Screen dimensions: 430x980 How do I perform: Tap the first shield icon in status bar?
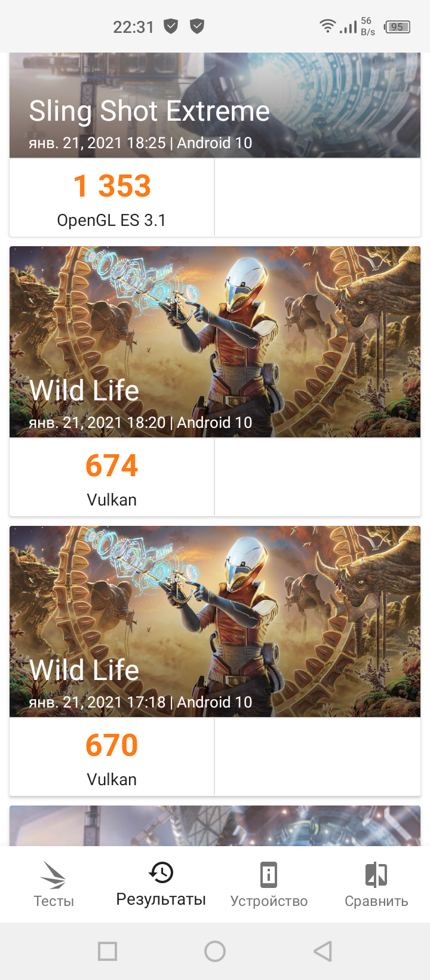pos(171,26)
